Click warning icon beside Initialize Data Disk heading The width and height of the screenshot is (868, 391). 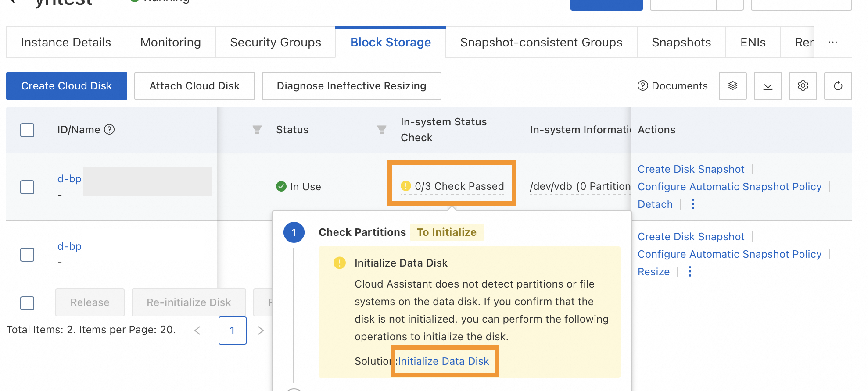tap(339, 263)
